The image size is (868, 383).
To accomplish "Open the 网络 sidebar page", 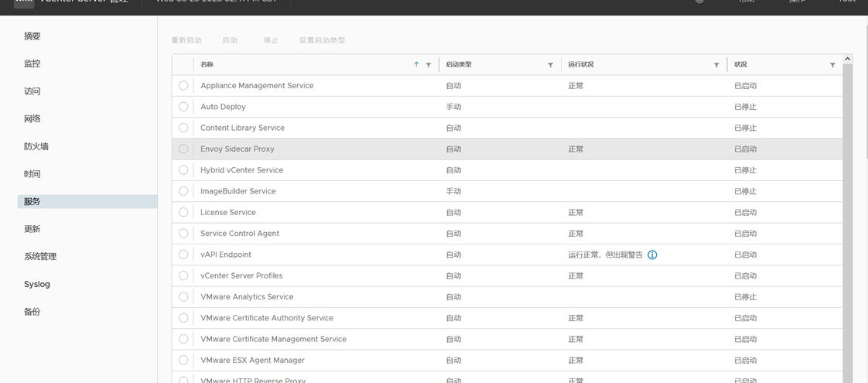I will pyautogui.click(x=32, y=119).
